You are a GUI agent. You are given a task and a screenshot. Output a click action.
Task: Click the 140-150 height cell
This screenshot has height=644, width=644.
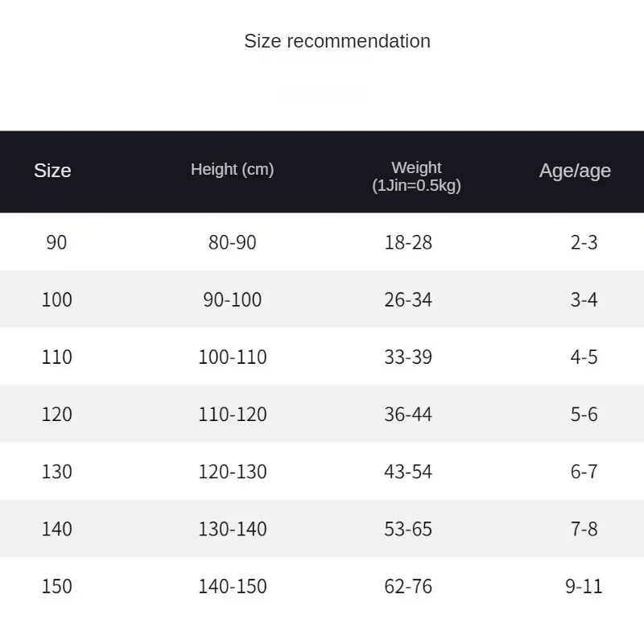(x=232, y=586)
